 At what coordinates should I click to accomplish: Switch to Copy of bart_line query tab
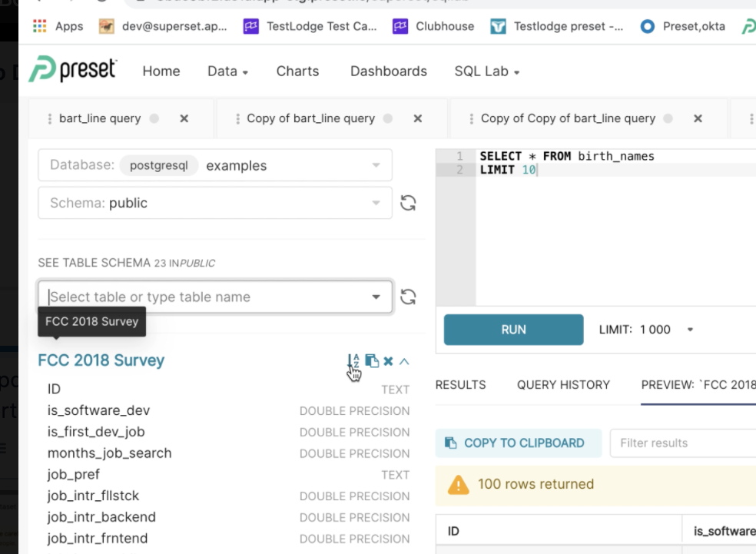(x=310, y=118)
